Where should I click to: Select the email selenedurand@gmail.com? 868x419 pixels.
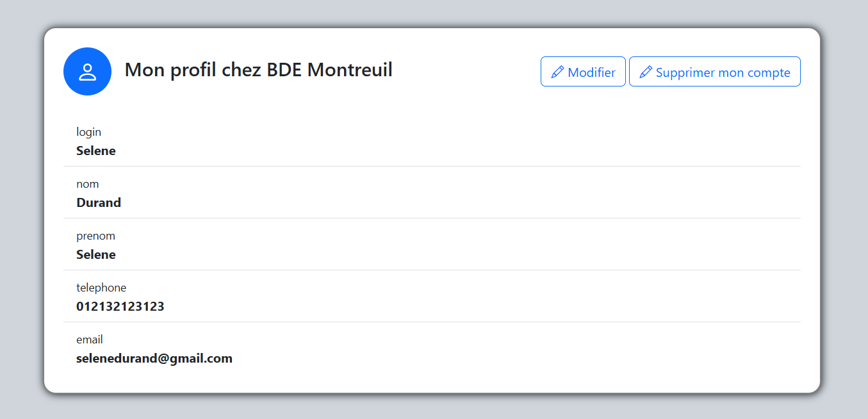click(x=154, y=359)
